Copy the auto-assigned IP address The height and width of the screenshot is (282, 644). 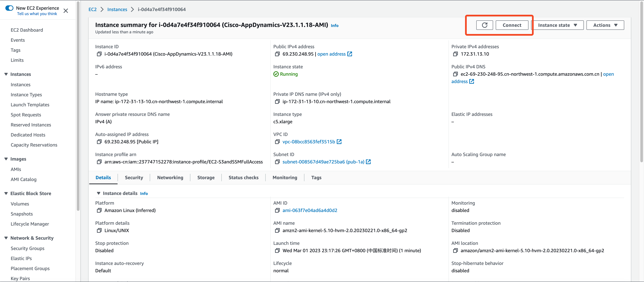[x=99, y=142]
